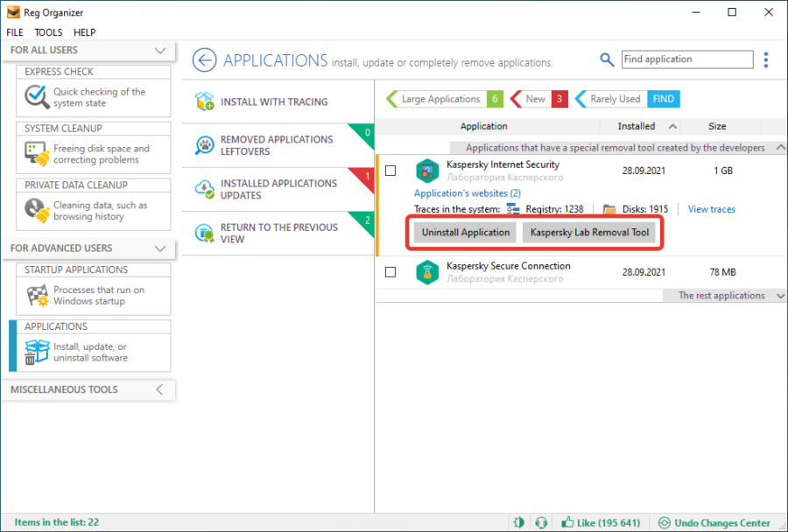788x532 pixels.
Task: Click the System Cleanup title
Action: pos(63,128)
